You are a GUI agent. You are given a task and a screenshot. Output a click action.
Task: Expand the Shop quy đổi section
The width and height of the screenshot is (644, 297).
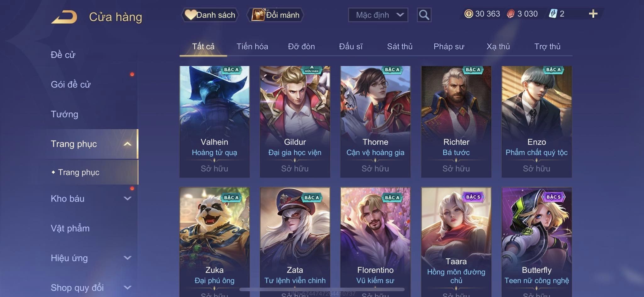[127, 287]
